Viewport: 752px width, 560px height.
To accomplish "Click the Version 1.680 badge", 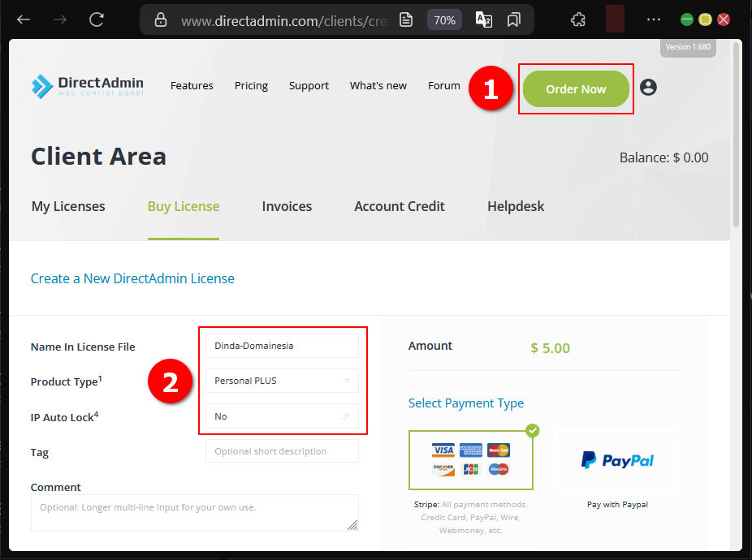I will (688, 47).
